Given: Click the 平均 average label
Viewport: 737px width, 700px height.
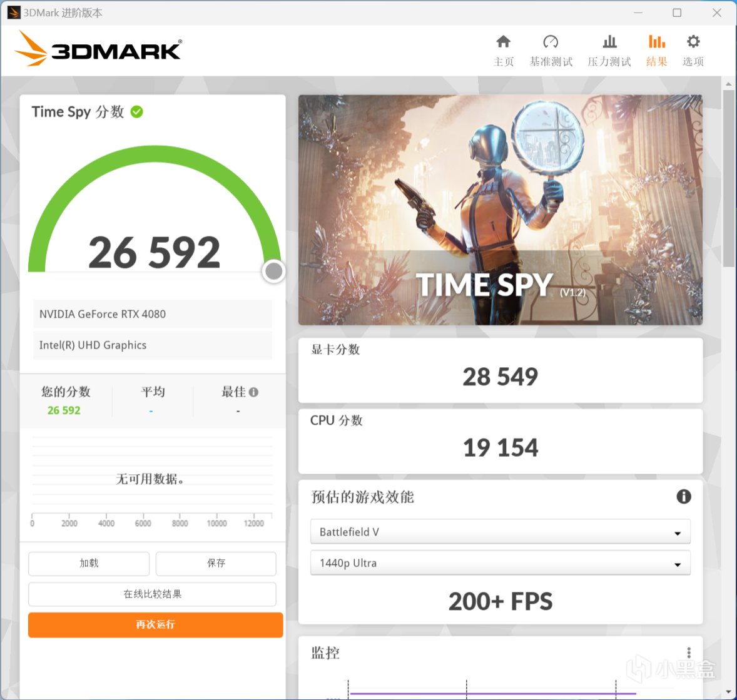Looking at the screenshot, I should (x=153, y=392).
